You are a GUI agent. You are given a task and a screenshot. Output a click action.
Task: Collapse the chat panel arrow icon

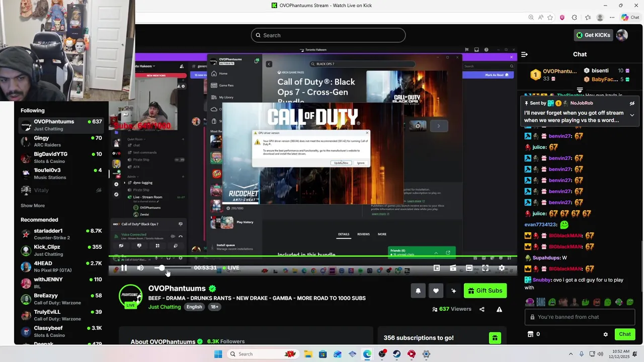[524, 54]
